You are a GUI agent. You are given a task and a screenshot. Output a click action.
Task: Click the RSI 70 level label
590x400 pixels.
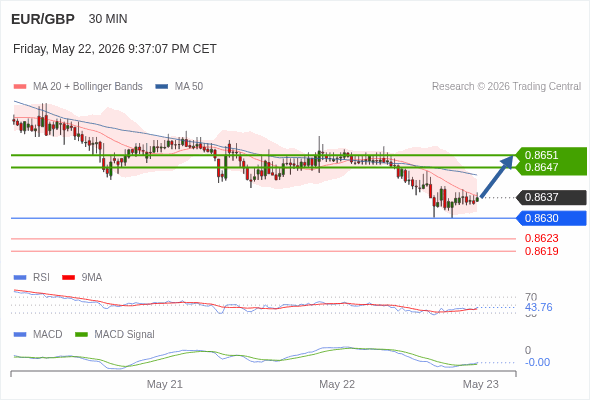click(x=531, y=297)
